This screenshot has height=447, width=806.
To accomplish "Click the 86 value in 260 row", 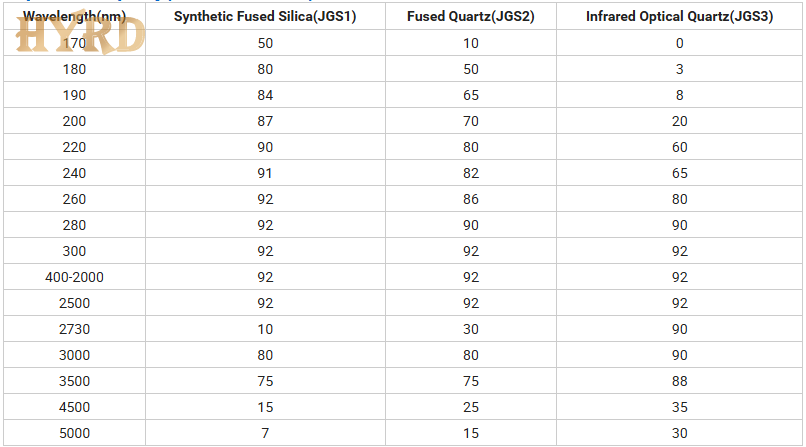I will click(x=471, y=199).
